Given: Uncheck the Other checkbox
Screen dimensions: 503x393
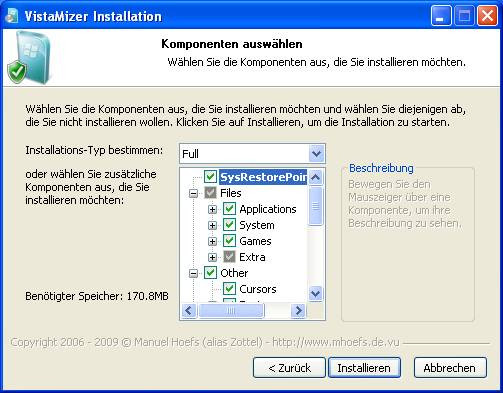Looking at the screenshot, I should (210, 273).
